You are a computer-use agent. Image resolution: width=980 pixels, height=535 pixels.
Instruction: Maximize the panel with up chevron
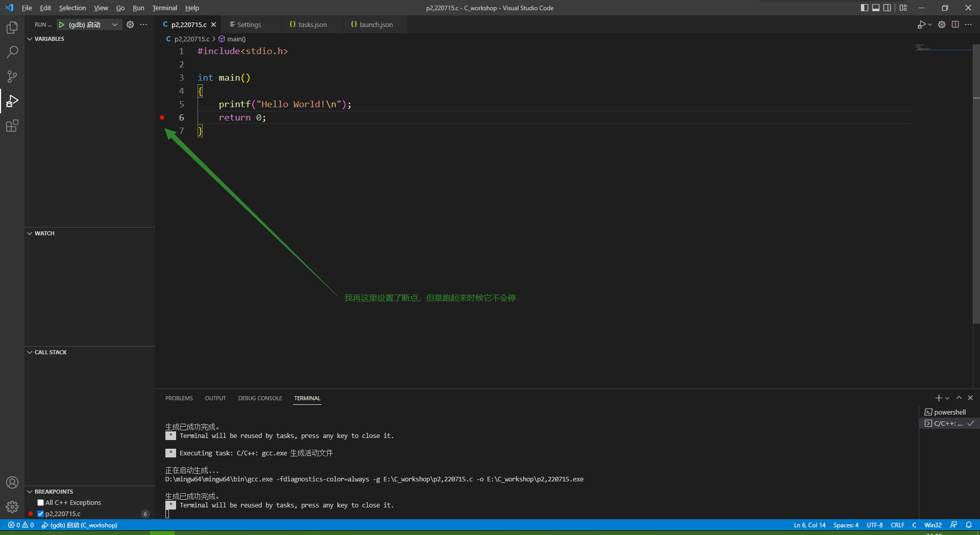[959, 398]
